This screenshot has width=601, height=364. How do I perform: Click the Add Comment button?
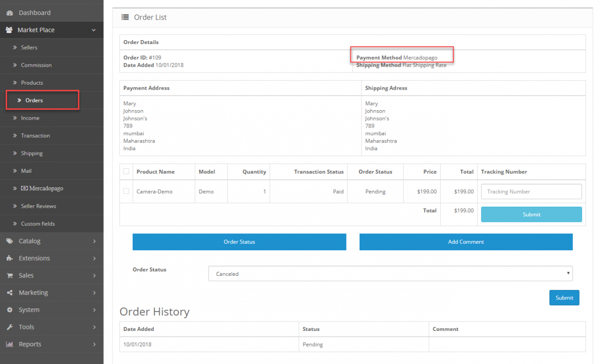(x=466, y=242)
